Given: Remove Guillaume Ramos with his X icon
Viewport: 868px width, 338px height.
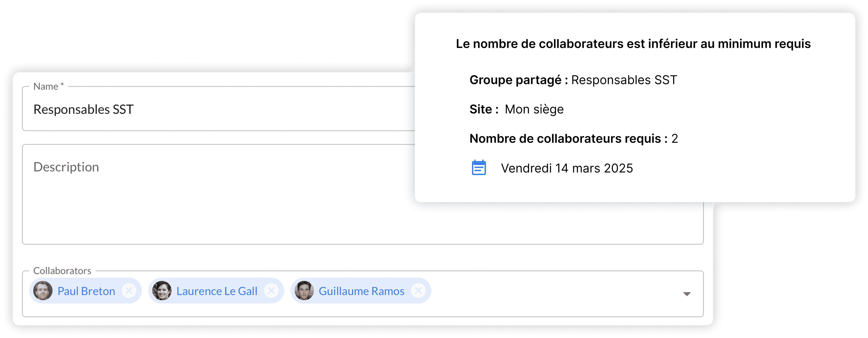Looking at the screenshot, I should tap(419, 290).
